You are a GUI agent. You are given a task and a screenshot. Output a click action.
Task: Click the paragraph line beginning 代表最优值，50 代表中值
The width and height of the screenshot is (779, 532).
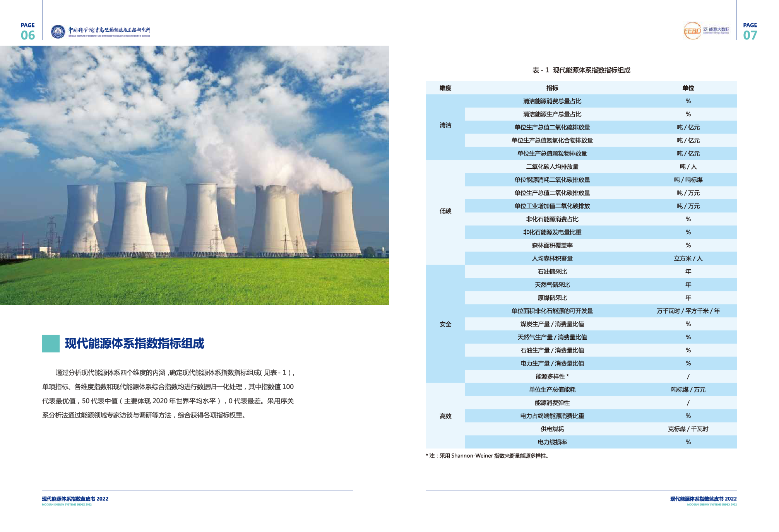point(168,401)
